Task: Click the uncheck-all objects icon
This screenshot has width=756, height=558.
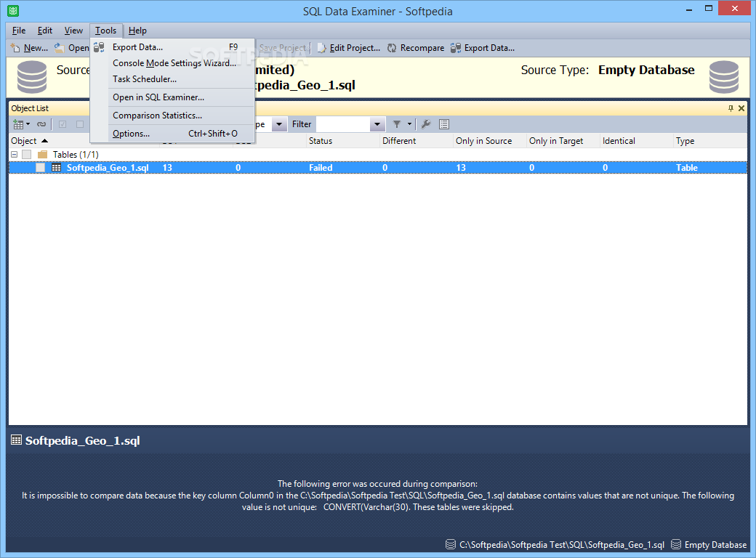Action: coord(79,124)
